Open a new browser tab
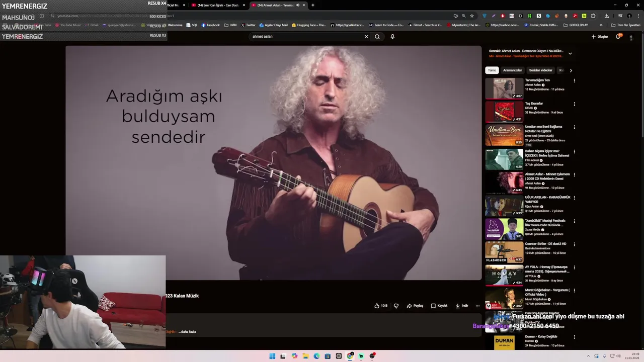The image size is (644, 362). point(313,5)
